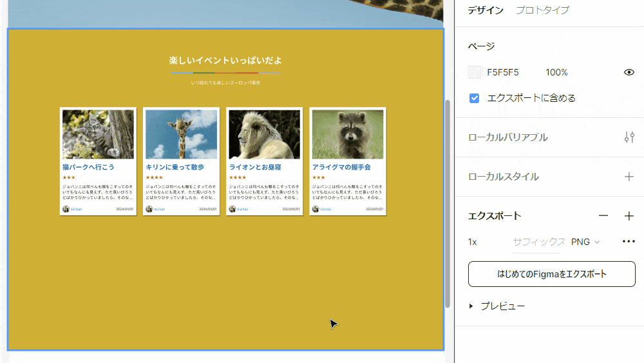Click the 猫パークへ行こう card title

[88, 168]
